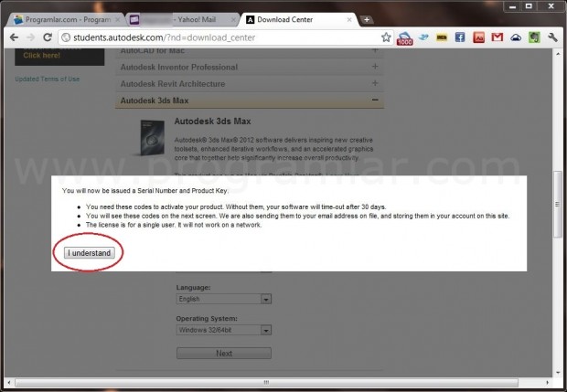This screenshot has height=392, width=567.
Task: Open a new tab with plus button
Action: point(367,19)
